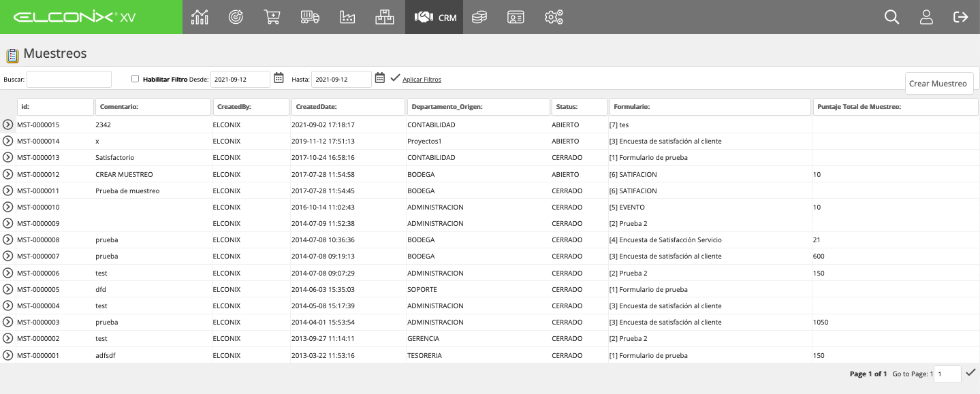Click the Aplicar Filtros link
980x394 pixels.
click(422, 80)
